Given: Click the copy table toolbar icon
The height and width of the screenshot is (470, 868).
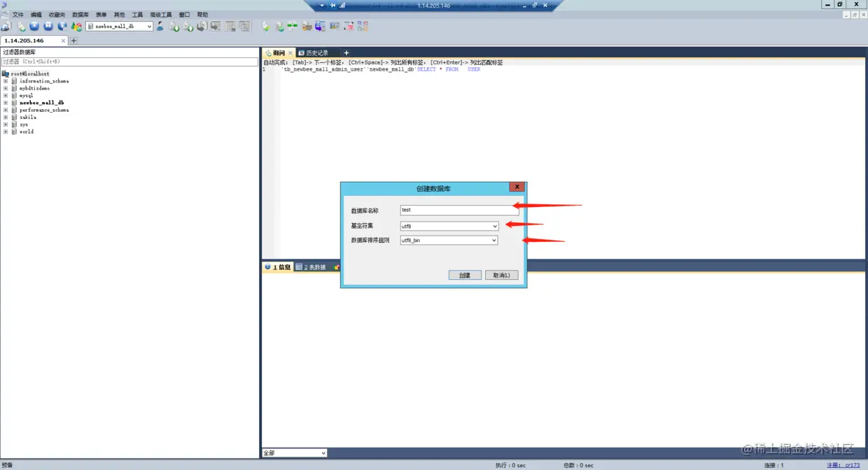Looking at the screenshot, I should [x=244, y=26].
